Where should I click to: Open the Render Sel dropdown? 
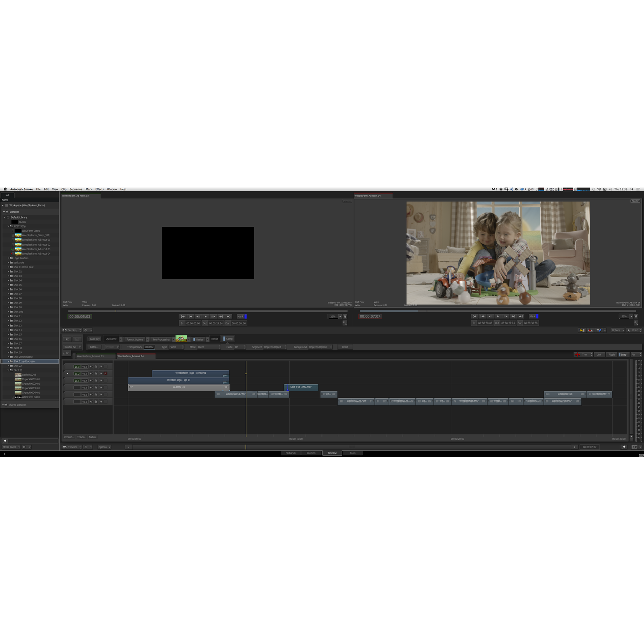point(73,347)
